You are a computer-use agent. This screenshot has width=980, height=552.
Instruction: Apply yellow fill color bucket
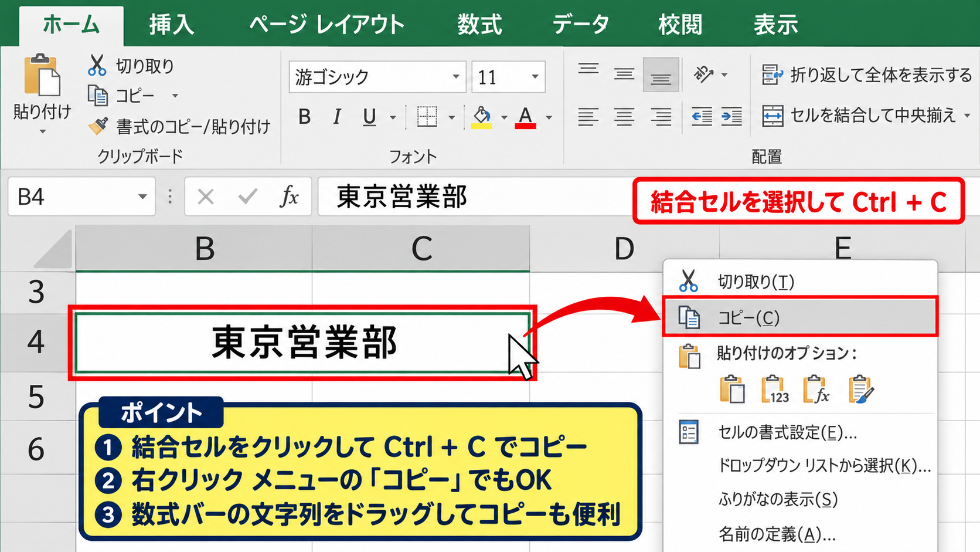(x=482, y=117)
